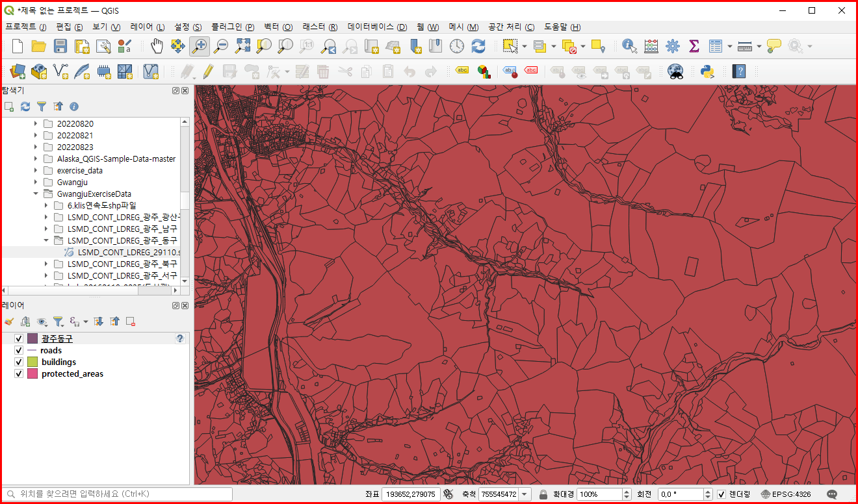The image size is (858, 504).
Task: Open the Data Source Manager icon
Action: pyautogui.click(x=18, y=71)
